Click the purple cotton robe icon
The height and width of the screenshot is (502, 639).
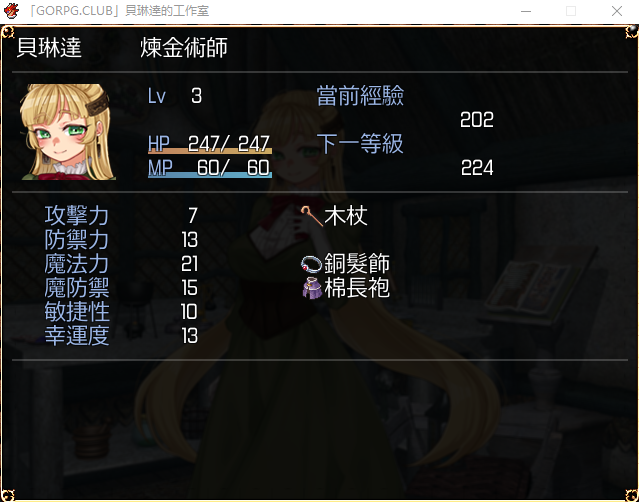(312, 288)
